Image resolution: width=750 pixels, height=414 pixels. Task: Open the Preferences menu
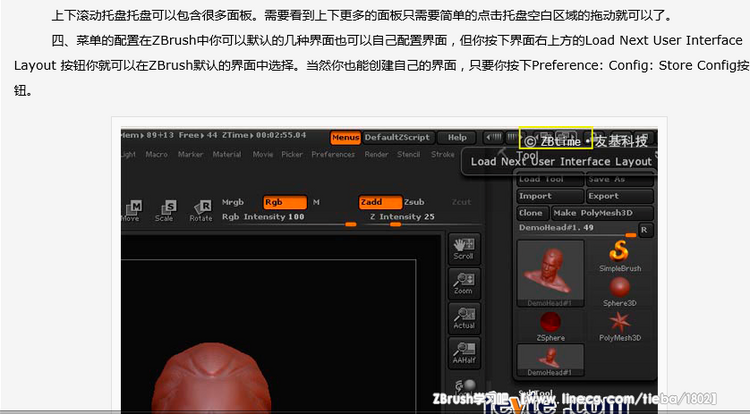pyautogui.click(x=333, y=154)
